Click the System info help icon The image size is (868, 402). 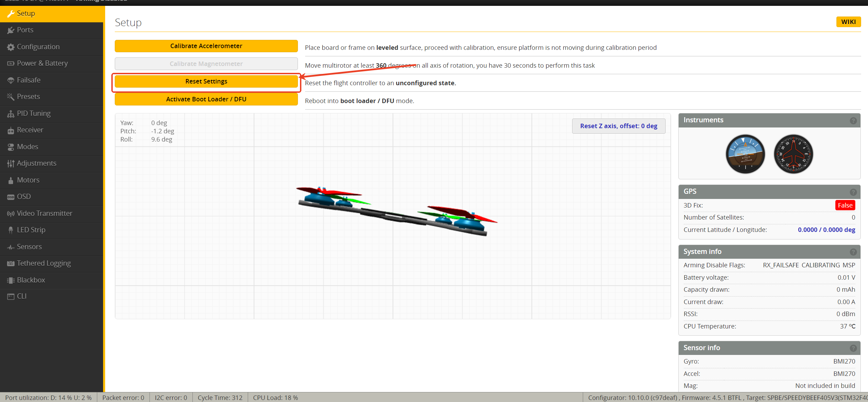coord(853,252)
